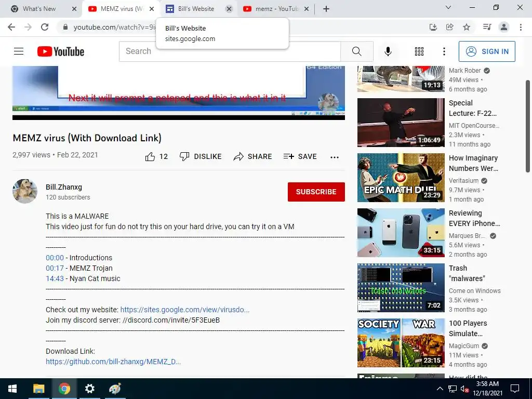The image size is (532, 399).
Task: Close the Bill's Website tab
Action: [229, 9]
